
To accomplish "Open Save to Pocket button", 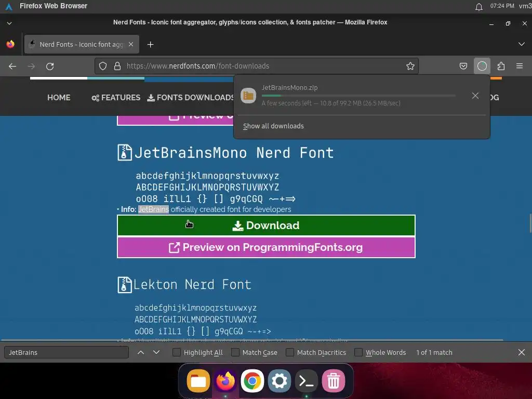I will (463, 66).
